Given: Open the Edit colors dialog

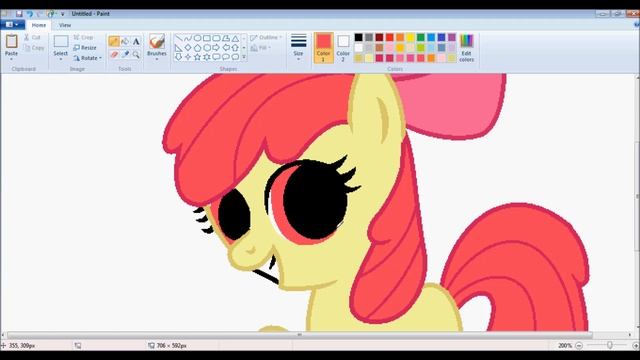Looking at the screenshot, I should point(467,48).
